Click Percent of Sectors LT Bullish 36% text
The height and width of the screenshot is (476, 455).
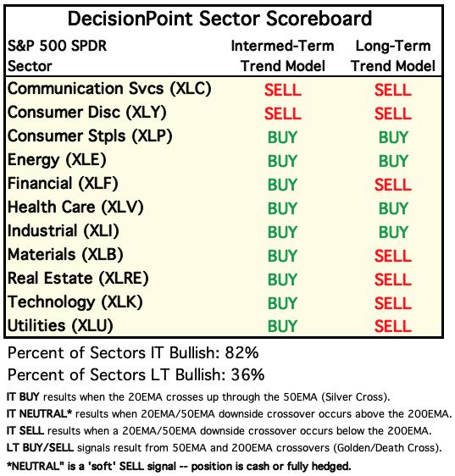136,374
